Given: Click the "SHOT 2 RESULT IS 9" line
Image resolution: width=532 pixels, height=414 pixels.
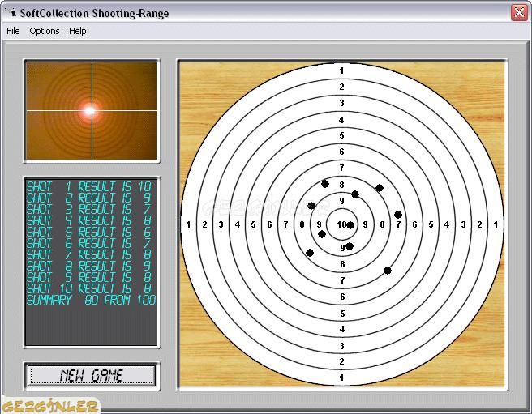Looking at the screenshot, I should [89, 198].
